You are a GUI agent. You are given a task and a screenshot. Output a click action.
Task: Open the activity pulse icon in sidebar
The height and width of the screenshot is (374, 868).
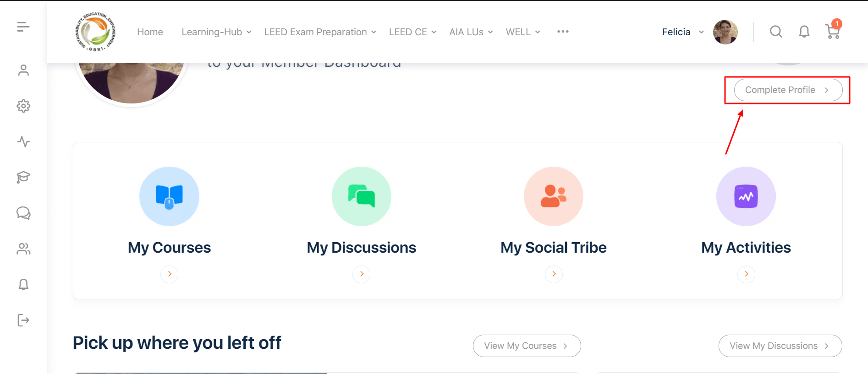(x=23, y=141)
